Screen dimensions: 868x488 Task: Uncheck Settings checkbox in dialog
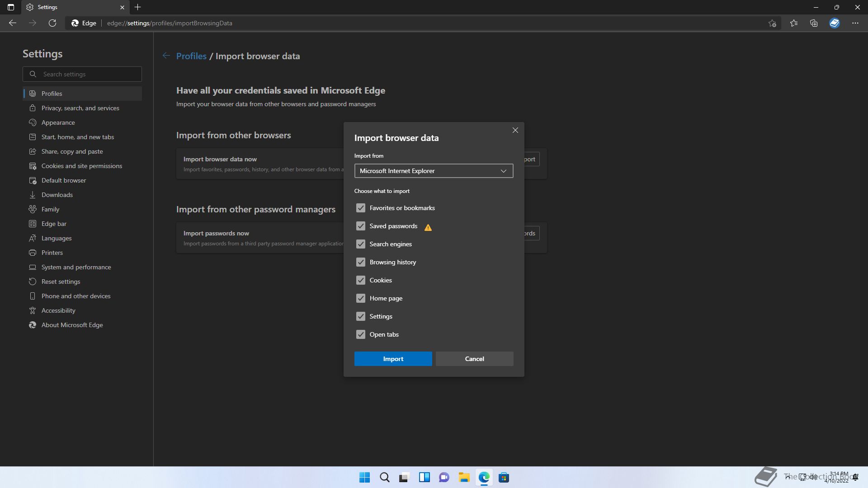360,316
